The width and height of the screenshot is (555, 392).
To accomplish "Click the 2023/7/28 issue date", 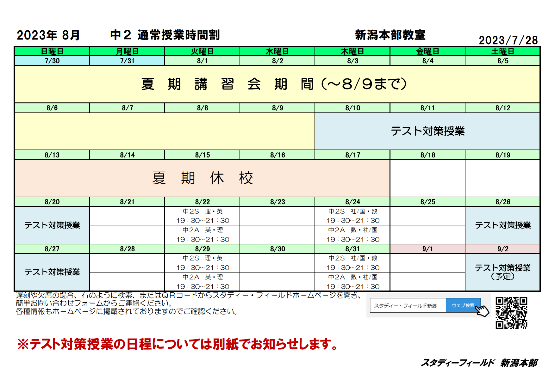I will coord(508,40).
